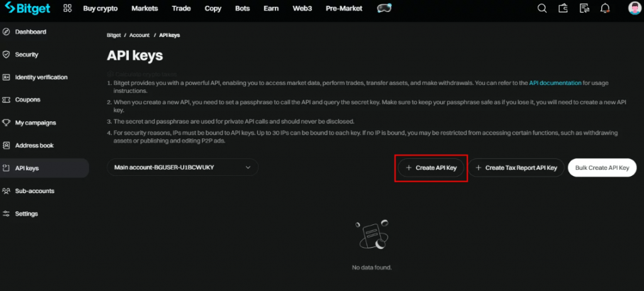Open the Earn menu

coord(272,9)
